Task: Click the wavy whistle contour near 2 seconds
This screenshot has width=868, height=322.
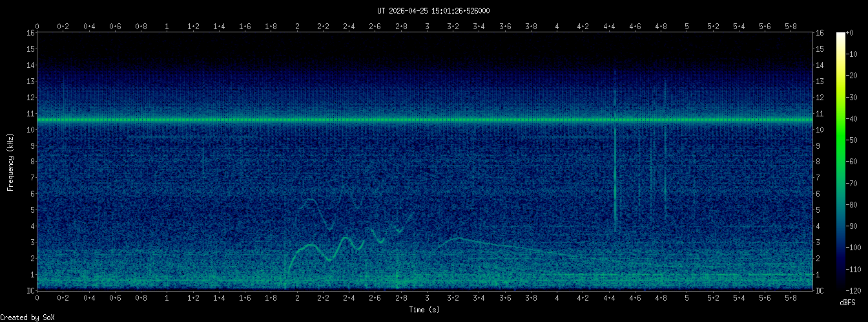Action: pyautogui.click(x=311, y=246)
